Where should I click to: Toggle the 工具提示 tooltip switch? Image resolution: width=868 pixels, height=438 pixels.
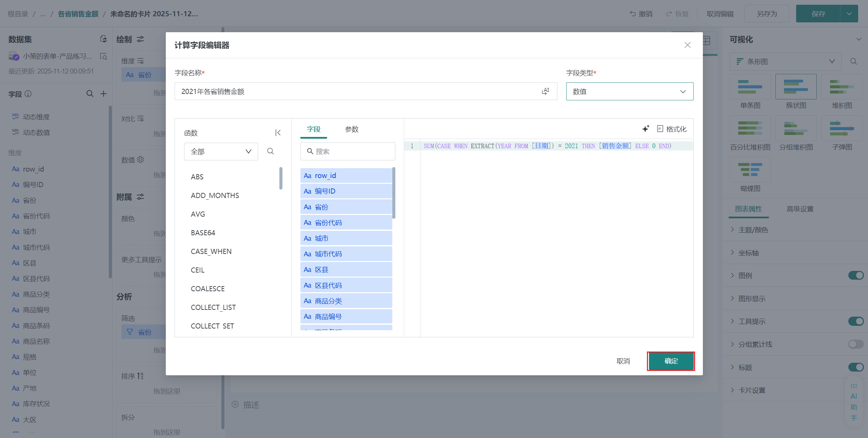tap(855, 321)
